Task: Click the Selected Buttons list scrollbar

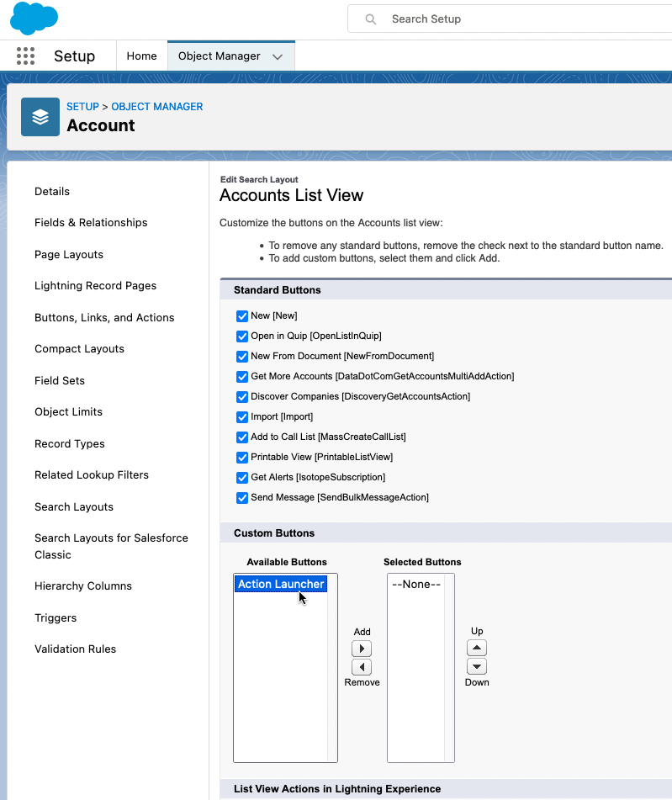Action: (449, 667)
